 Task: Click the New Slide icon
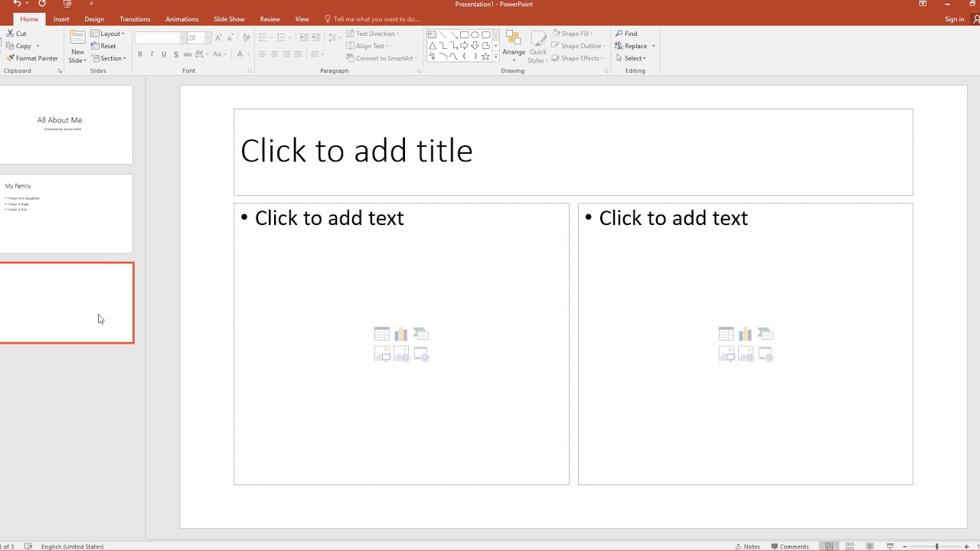tap(77, 38)
